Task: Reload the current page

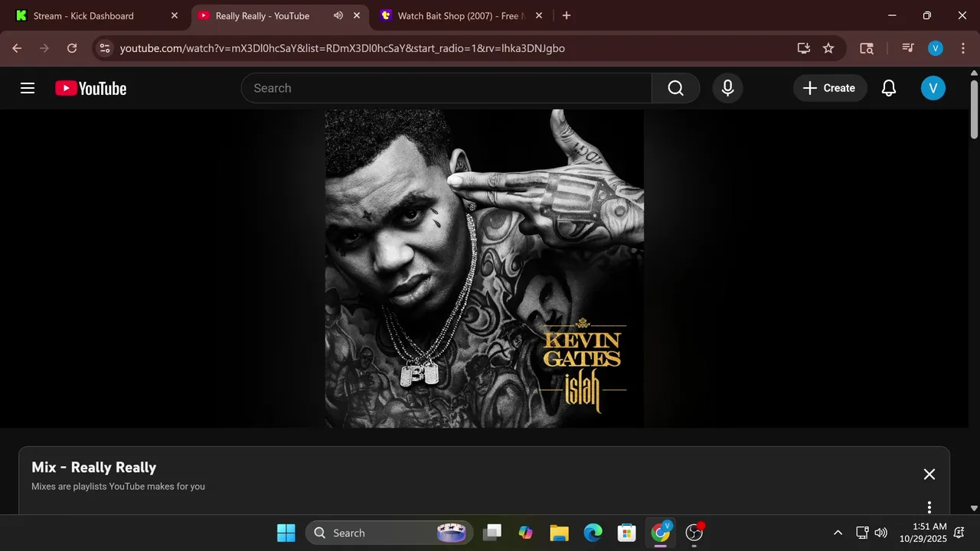Action: 72,48
